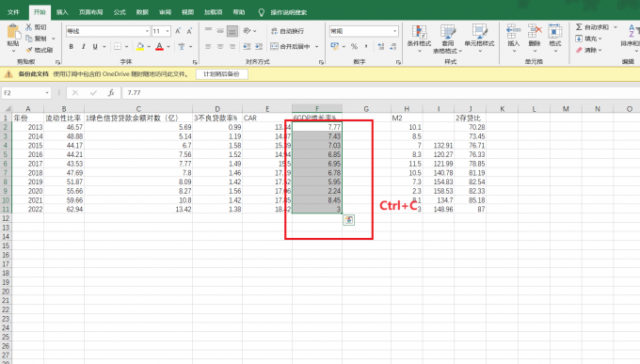Open the File (文件) tab

(13, 12)
